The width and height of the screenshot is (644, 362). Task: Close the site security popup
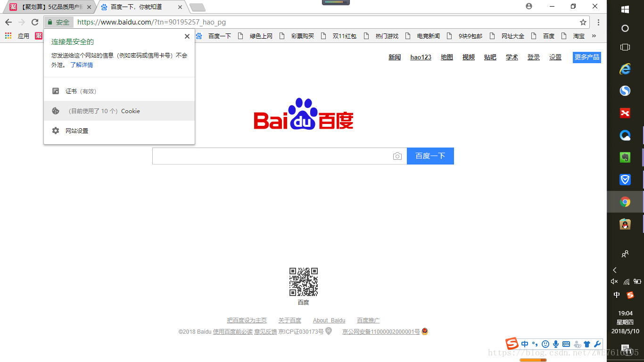[x=187, y=36]
